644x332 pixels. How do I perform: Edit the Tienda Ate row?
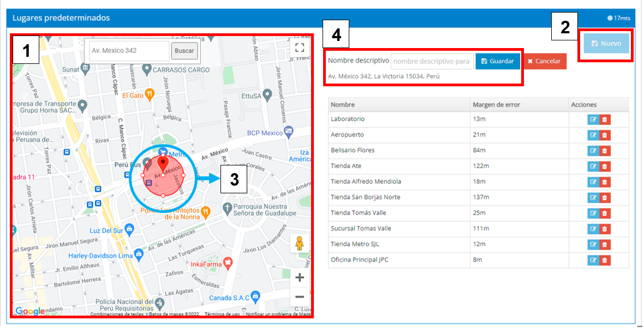pyautogui.click(x=593, y=167)
